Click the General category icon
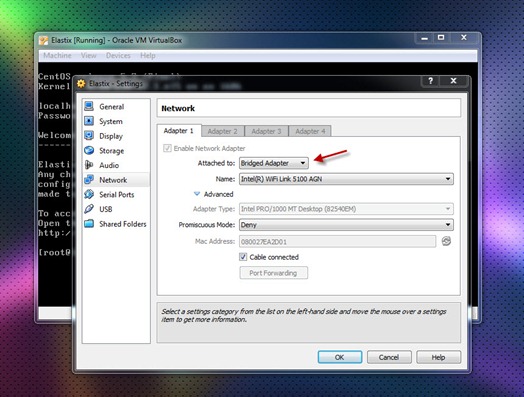Image resolution: width=524 pixels, height=397 pixels. (x=89, y=106)
